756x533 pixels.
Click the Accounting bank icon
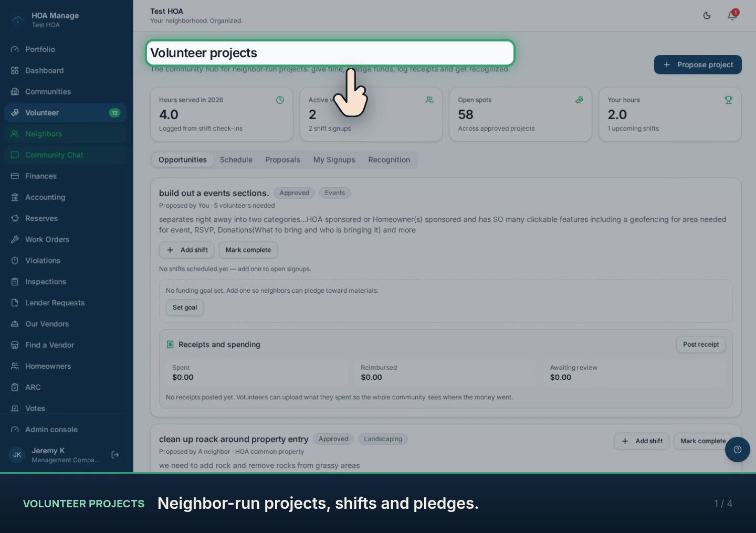(15, 197)
